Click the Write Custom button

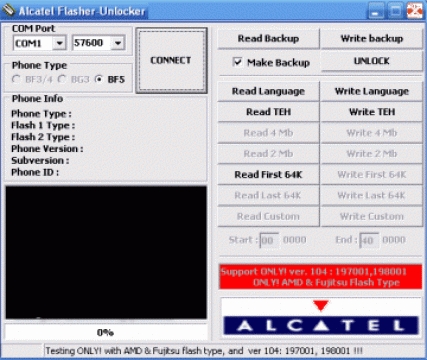click(372, 216)
